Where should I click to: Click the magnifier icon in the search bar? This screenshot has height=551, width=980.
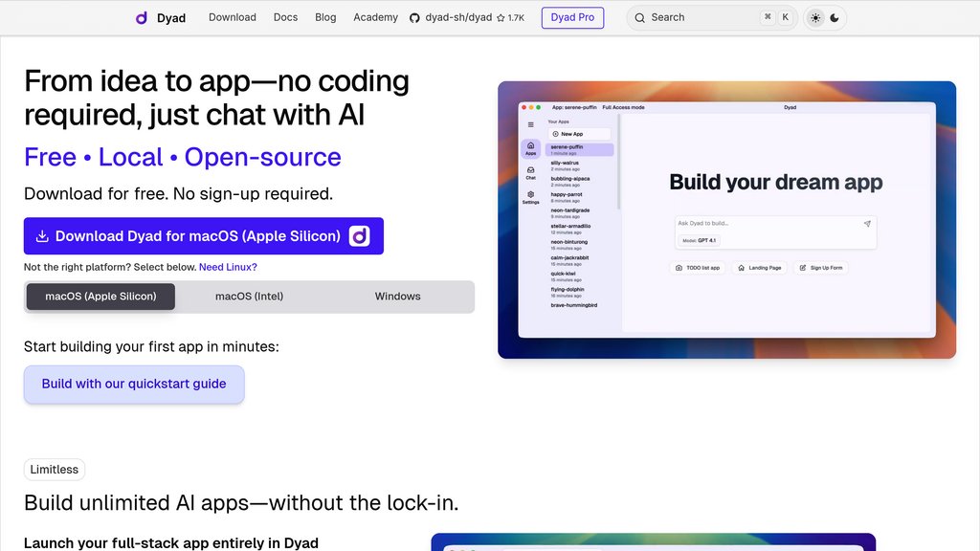pos(640,17)
